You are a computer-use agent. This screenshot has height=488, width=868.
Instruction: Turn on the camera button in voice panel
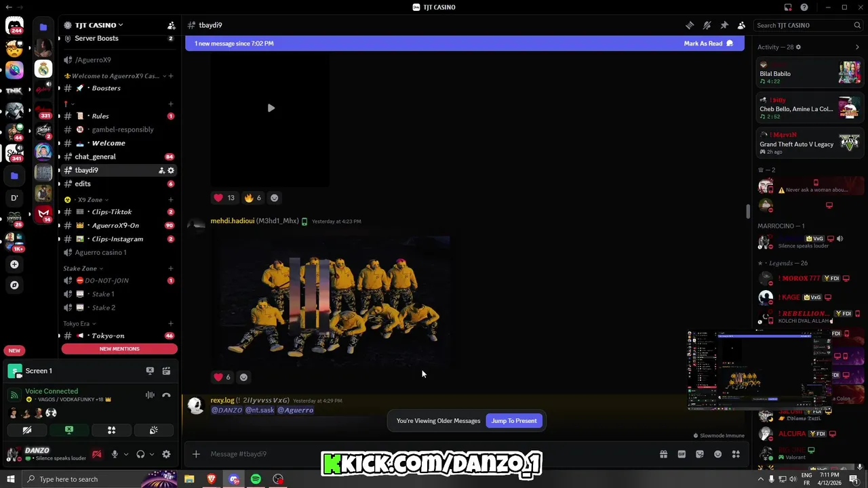pyautogui.click(x=27, y=430)
